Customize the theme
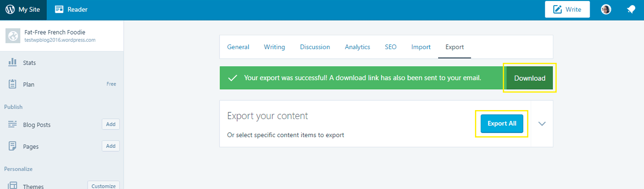 pos(103,186)
